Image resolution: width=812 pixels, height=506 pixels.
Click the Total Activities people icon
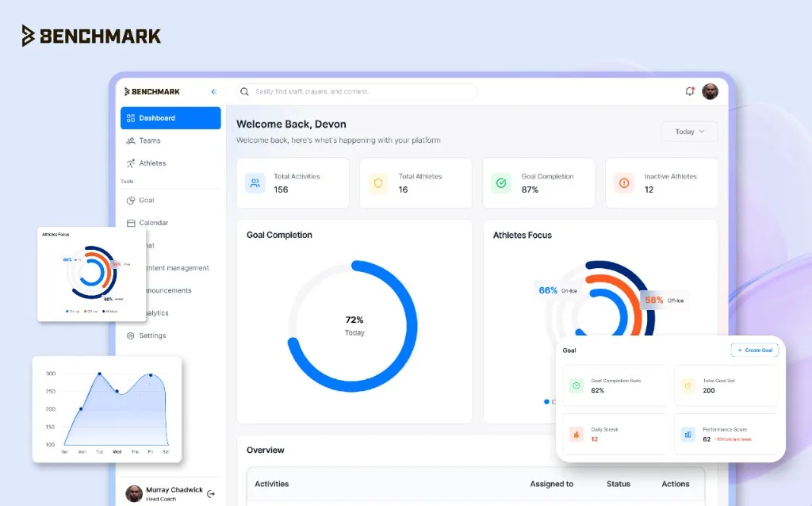pyautogui.click(x=255, y=183)
